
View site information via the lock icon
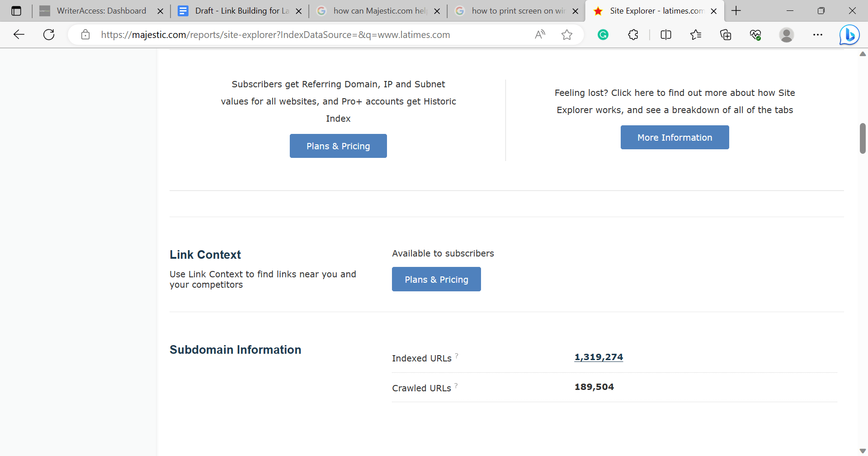pyautogui.click(x=85, y=34)
